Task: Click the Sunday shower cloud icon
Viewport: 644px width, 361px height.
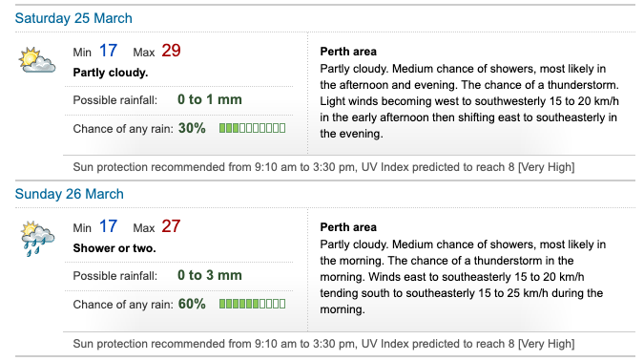Action: 37,239
